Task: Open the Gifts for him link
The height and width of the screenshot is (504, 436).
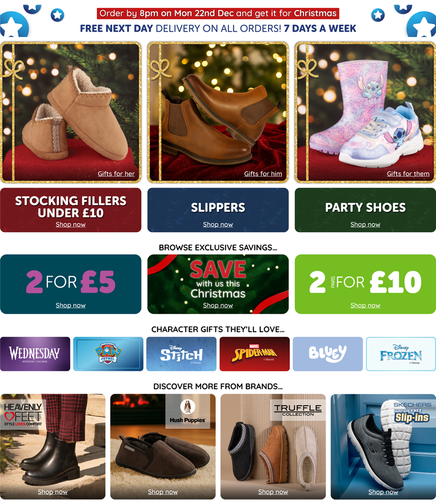Action: 263,174
